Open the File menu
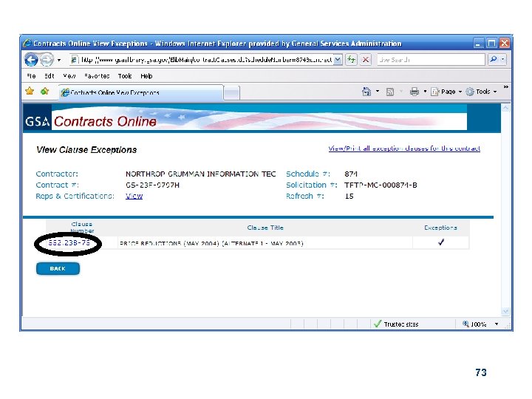Screen dimensions: 532x399 (31, 76)
